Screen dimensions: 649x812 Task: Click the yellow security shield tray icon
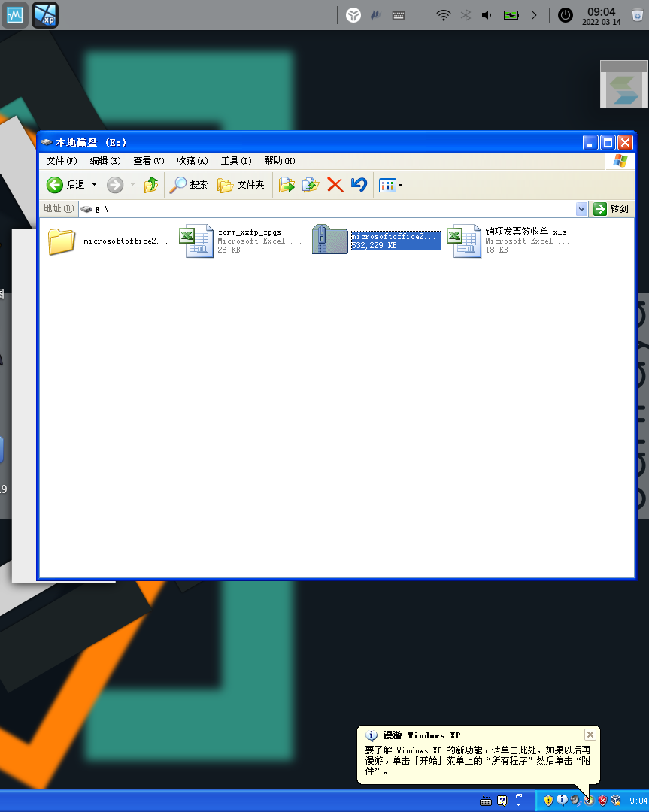[548, 801]
